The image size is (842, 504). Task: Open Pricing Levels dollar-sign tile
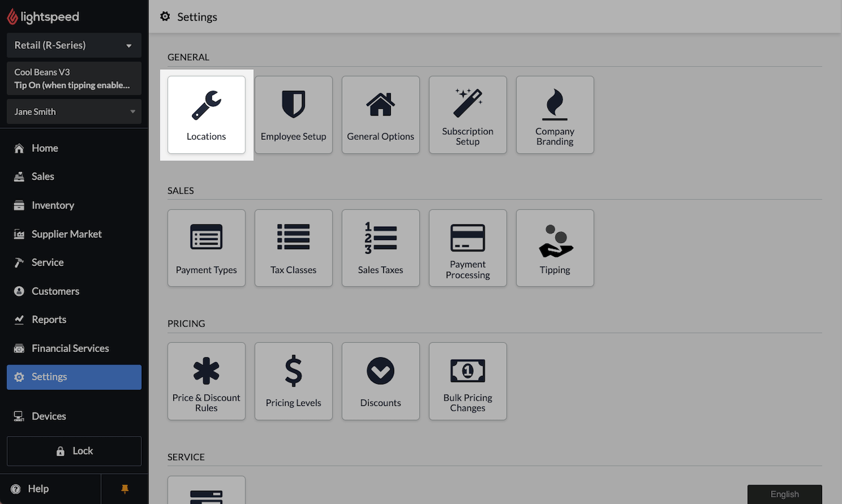pyautogui.click(x=293, y=381)
